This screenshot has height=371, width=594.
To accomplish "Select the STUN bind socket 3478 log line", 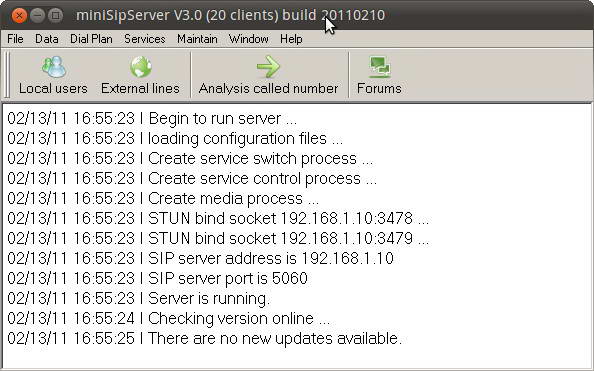I will click(x=218, y=219).
